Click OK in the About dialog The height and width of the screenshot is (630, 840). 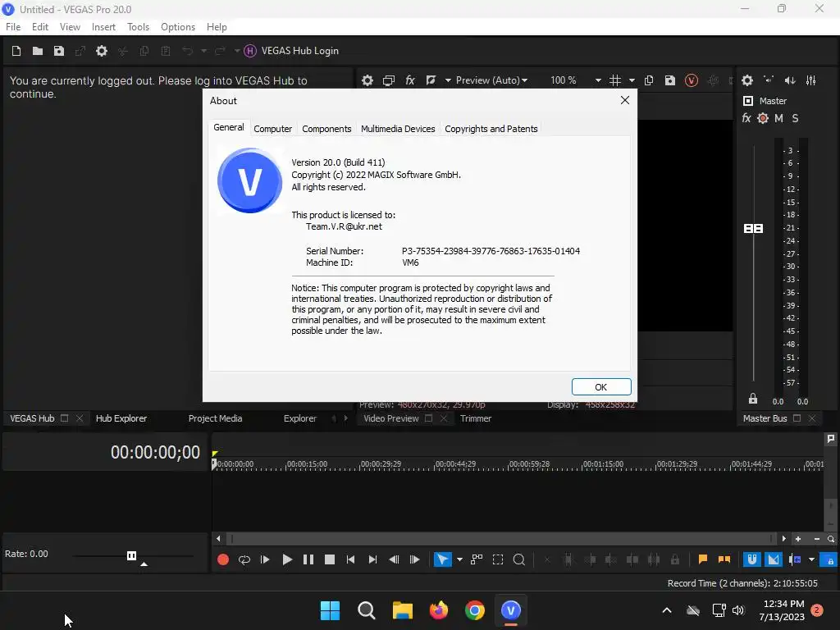[x=601, y=387]
